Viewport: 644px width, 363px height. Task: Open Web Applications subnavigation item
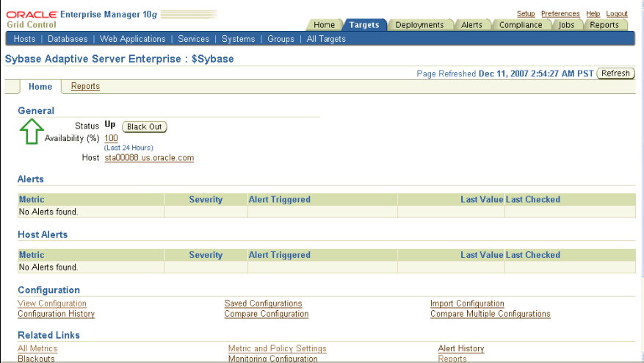[x=133, y=39]
